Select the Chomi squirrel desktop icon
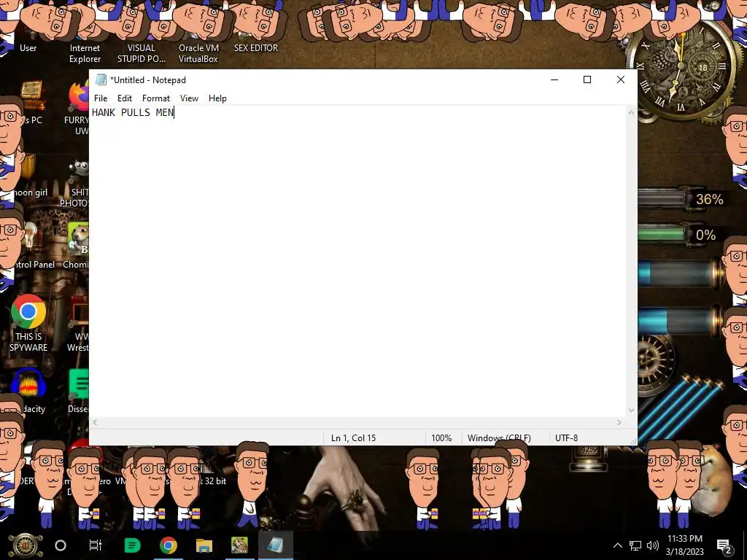This screenshot has height=560, width=747. point(77,245)
